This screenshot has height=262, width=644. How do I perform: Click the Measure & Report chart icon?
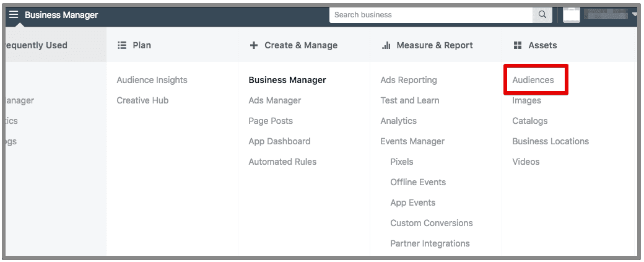386,45
